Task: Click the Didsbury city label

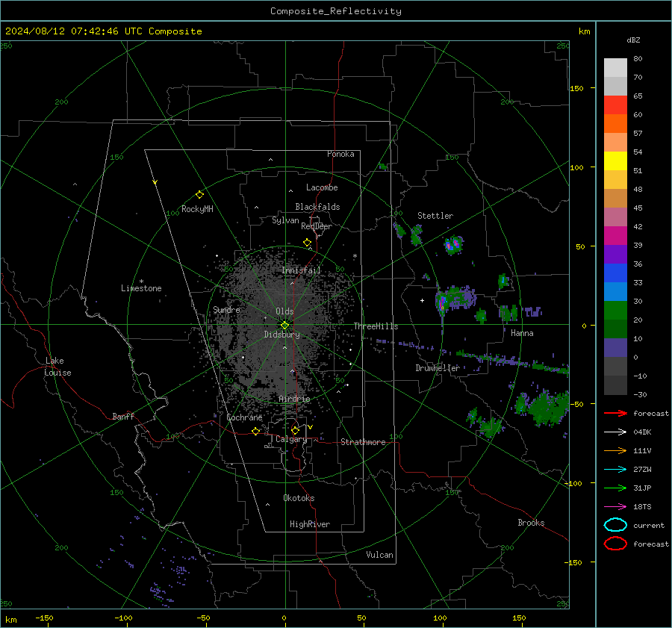Action: coord(282,335)
